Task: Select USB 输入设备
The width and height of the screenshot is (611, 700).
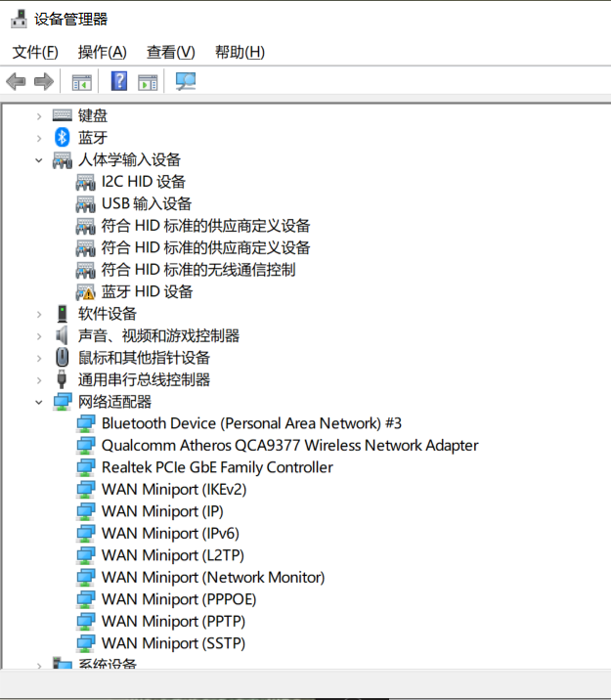Action: tap(147, 203)
